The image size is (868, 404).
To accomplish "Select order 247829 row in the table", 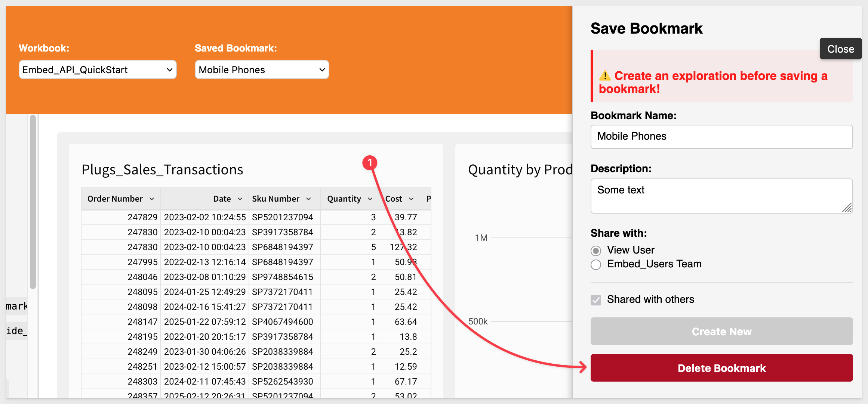I will (x=256, y=217).
